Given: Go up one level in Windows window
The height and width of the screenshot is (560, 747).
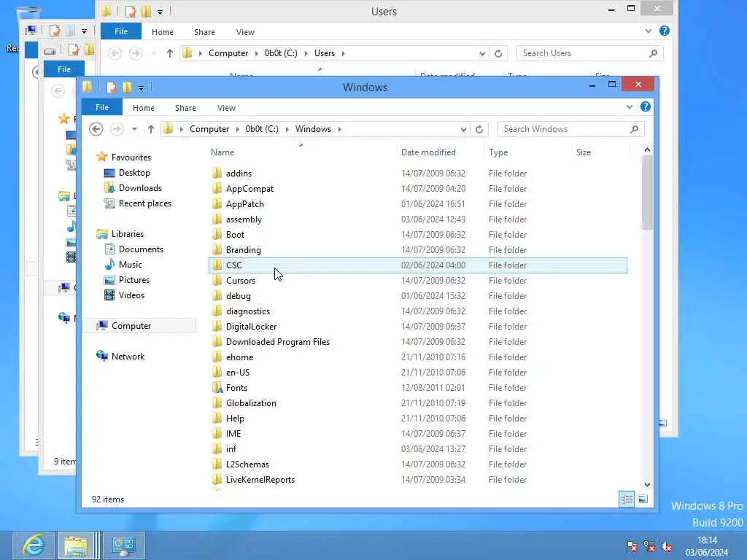Looking at the screenshot, I should [x=150, y=129].
